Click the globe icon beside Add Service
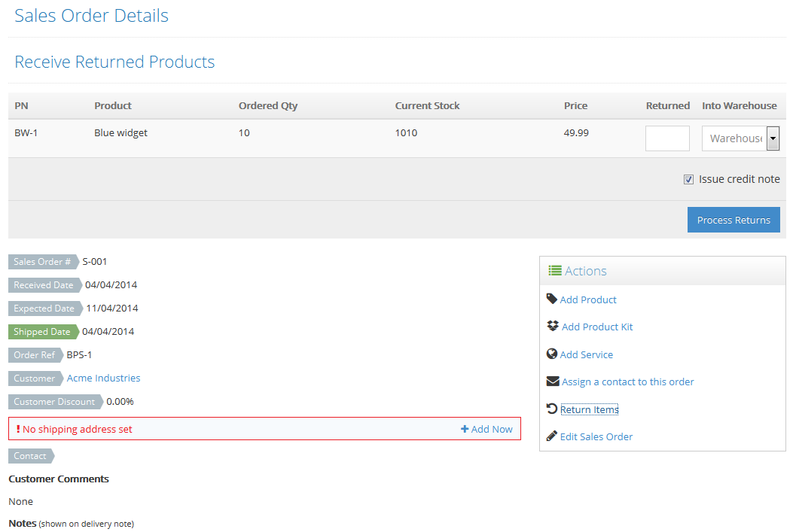The width and height of the screenshot is (793, 532). click(551, 354)
